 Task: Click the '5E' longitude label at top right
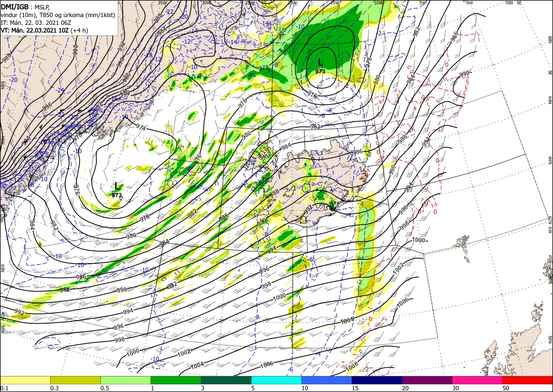click(x=519, y=3)
